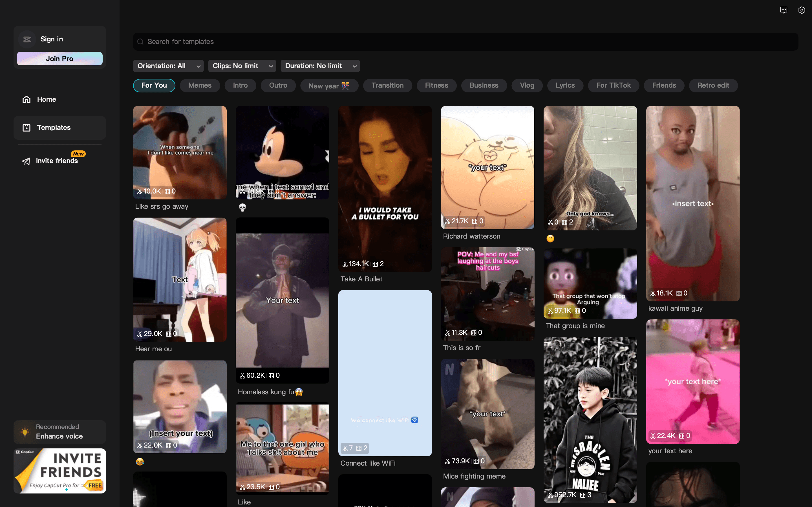Select the Memes category tab
Viewport: 812px width, 507px height.
pyautogui.click(x=200, y=86)
